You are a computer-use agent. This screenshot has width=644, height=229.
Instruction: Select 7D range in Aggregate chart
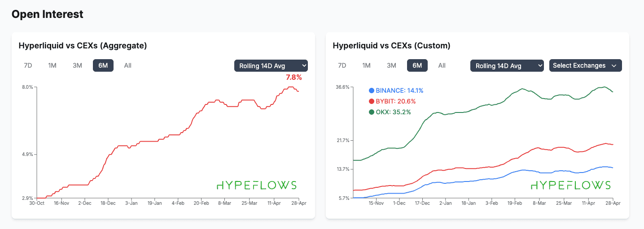tap(28, 65)
